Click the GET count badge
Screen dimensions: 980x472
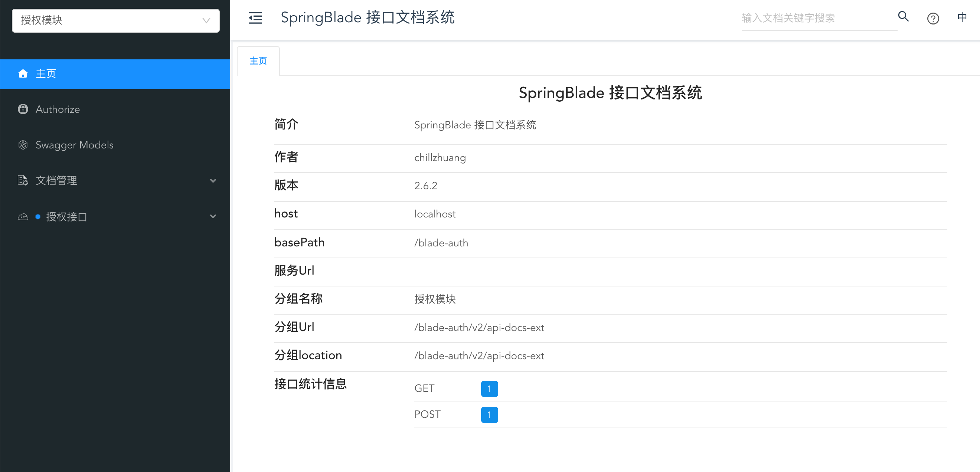489,389
